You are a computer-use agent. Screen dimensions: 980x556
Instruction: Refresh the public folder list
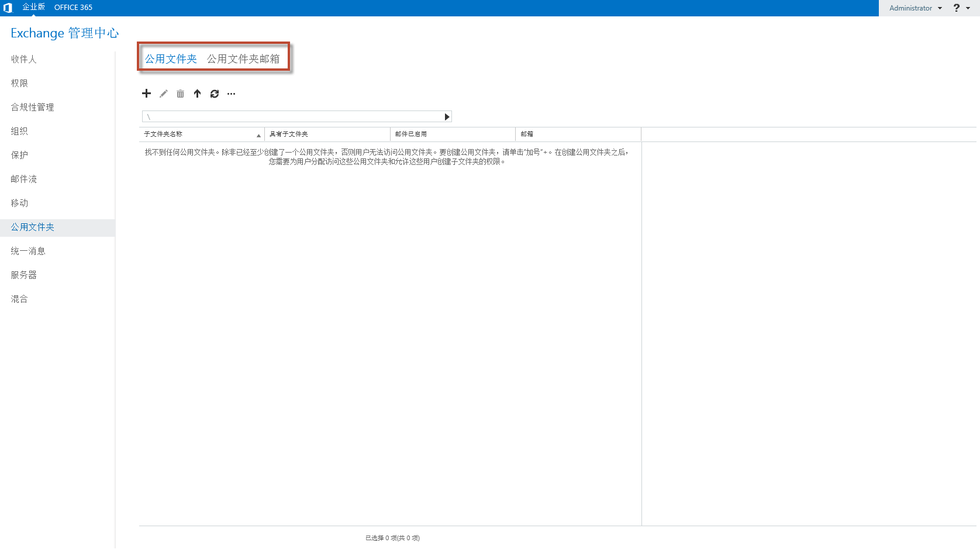click(x=215, y=94)
